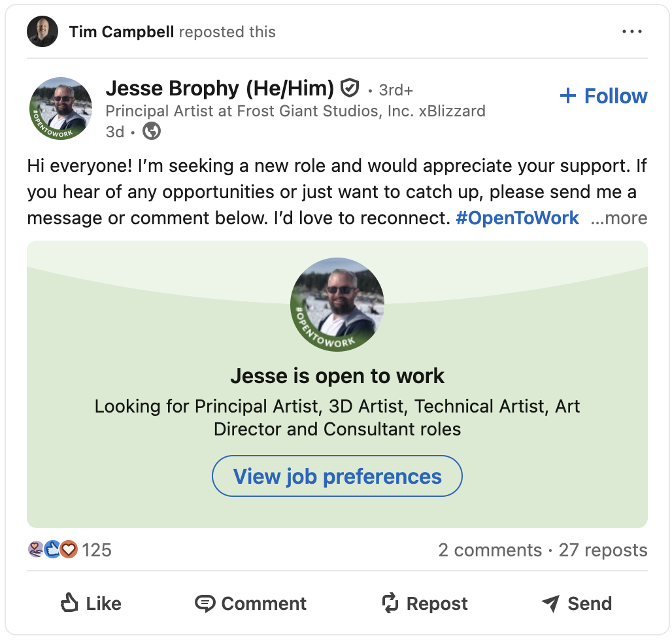Click Jesse's large photo in the green card
Image resolution: width=672 pixels, height=642 pixels.
(337, 304)
